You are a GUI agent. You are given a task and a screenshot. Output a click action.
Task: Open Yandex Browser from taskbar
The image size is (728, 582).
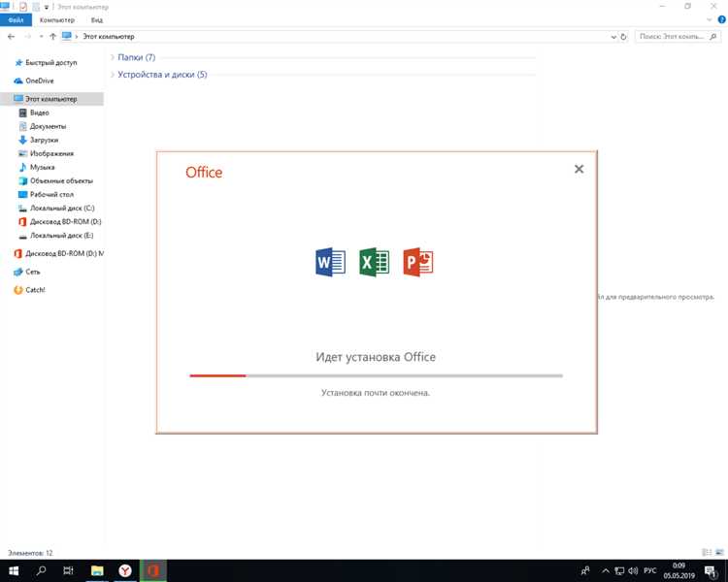(125, 570)
